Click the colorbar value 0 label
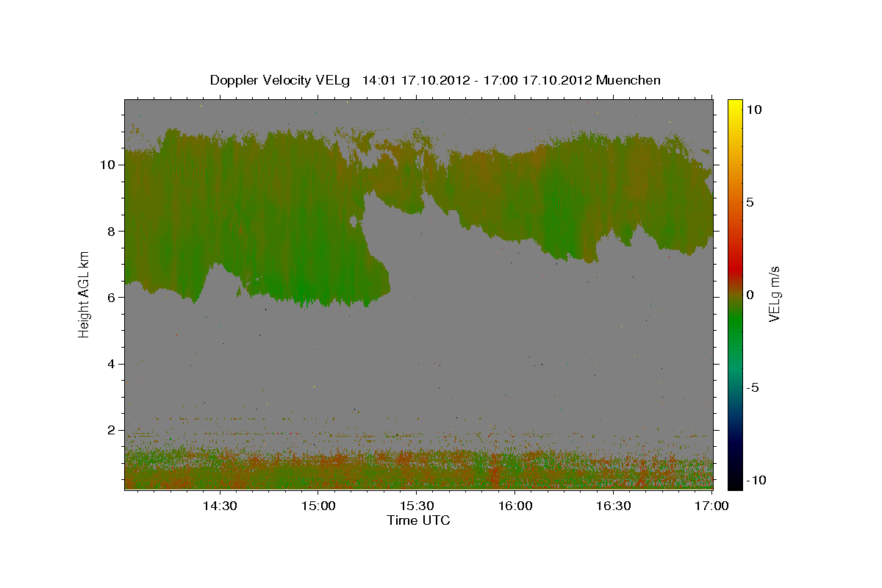Image resolution: width=882 pixels, height=588 pixels. [750, 295]
